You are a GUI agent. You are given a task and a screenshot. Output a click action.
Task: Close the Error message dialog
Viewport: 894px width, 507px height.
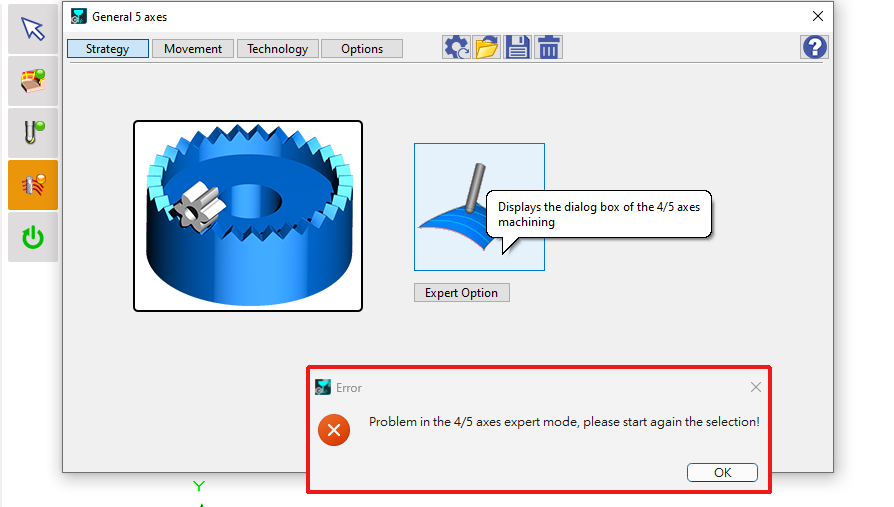click(x=756, y=387)
